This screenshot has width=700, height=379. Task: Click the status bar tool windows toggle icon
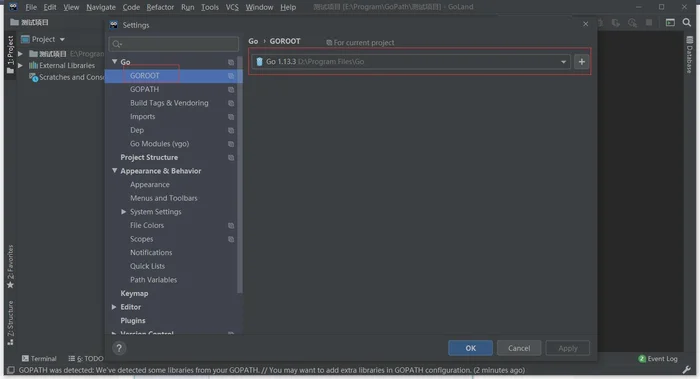click(11, 370)
